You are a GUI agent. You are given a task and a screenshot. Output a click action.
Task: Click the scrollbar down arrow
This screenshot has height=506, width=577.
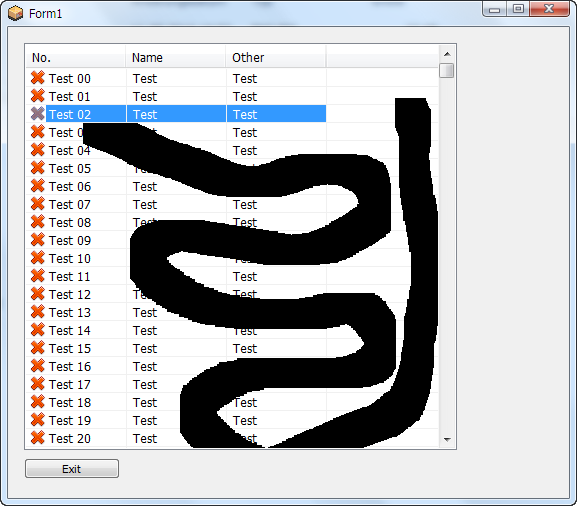447,439
